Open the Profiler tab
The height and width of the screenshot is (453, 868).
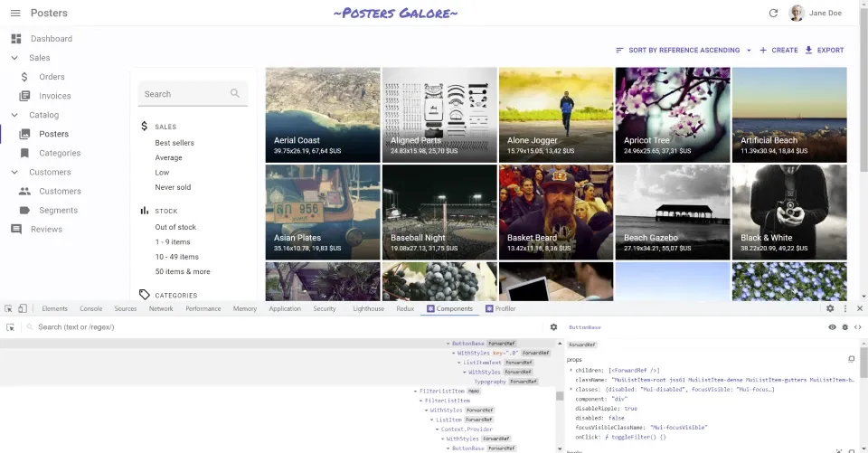tap(500, 308)
